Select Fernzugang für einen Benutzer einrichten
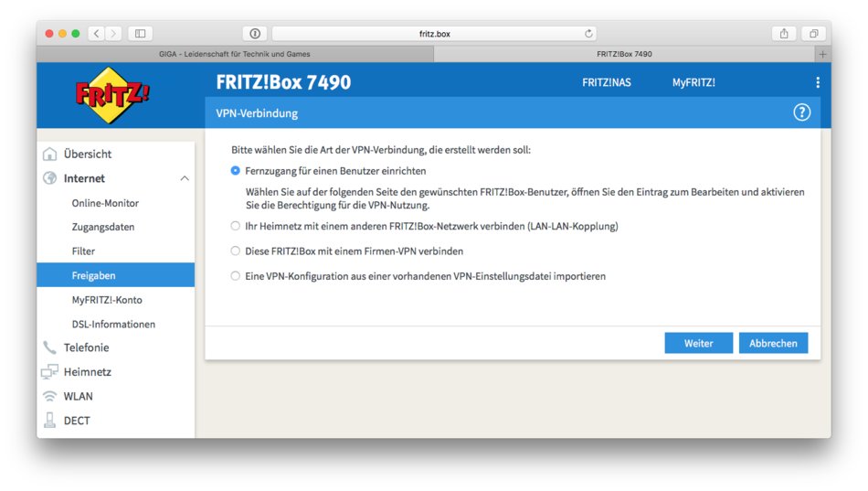This screenshot has height=491, width=868. 236,171
